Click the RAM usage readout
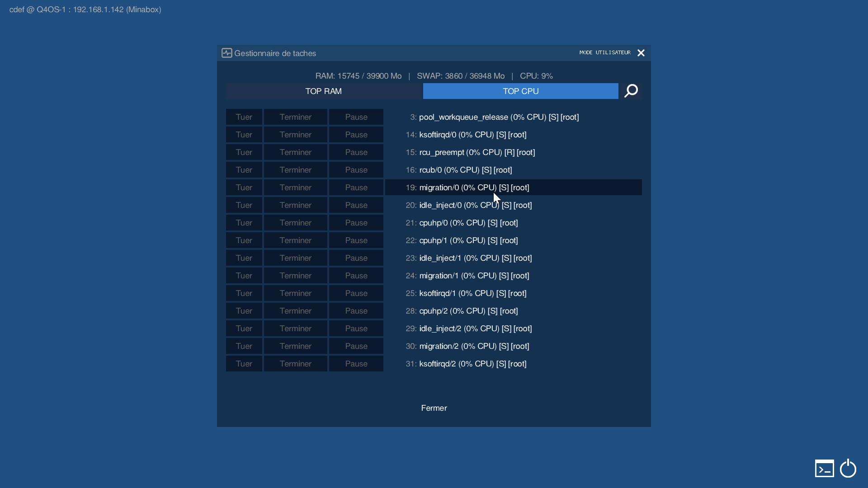 (x=359, y=76)
